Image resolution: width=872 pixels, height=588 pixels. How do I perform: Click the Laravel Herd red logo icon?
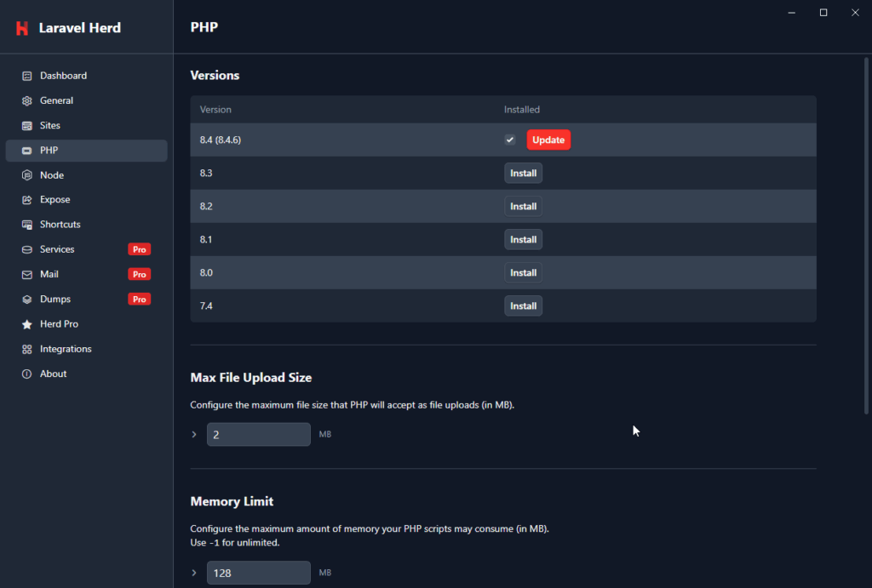coord(22,28)
